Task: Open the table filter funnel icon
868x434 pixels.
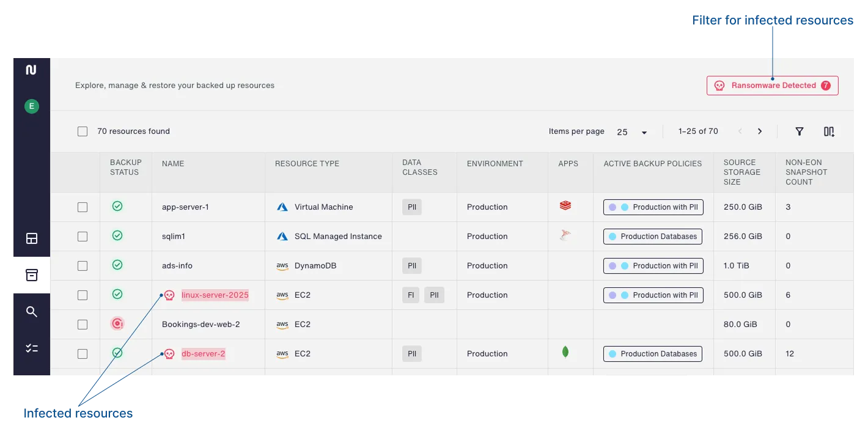Action: click(x=799, y=131)
